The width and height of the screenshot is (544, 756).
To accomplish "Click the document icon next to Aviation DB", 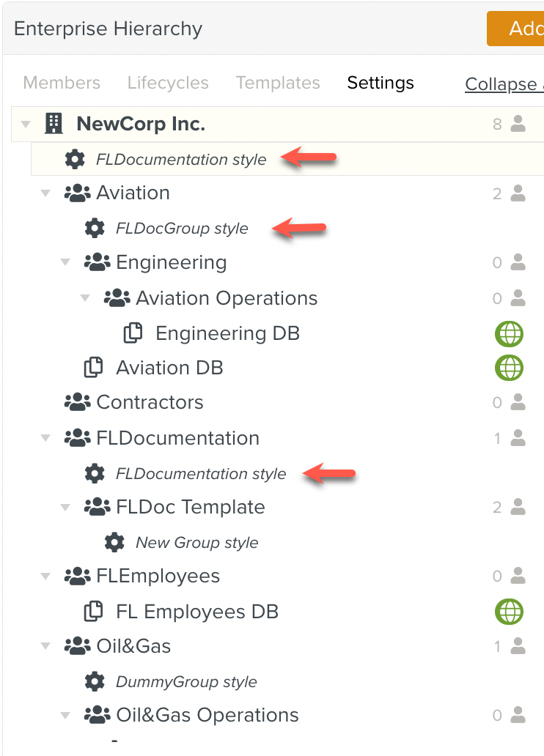I will (x=94, y=367).
